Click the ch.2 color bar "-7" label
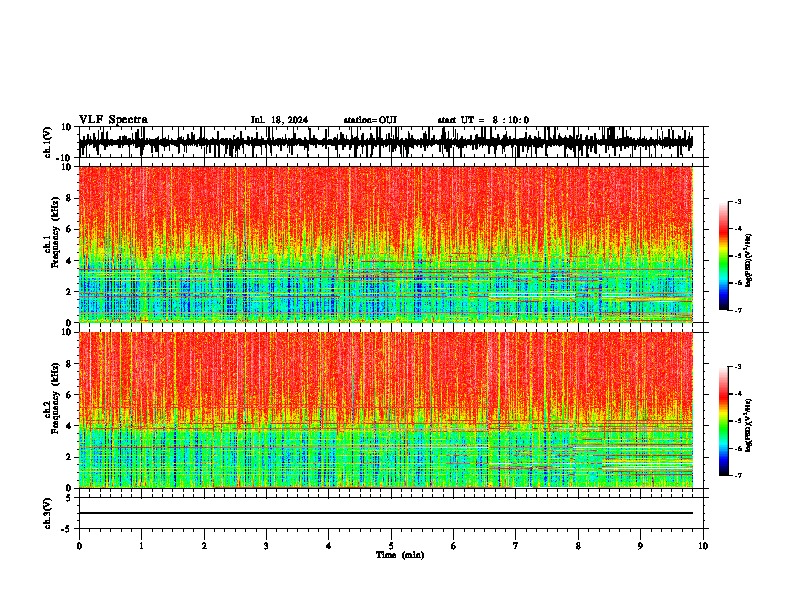 click(x=737, y=475)
